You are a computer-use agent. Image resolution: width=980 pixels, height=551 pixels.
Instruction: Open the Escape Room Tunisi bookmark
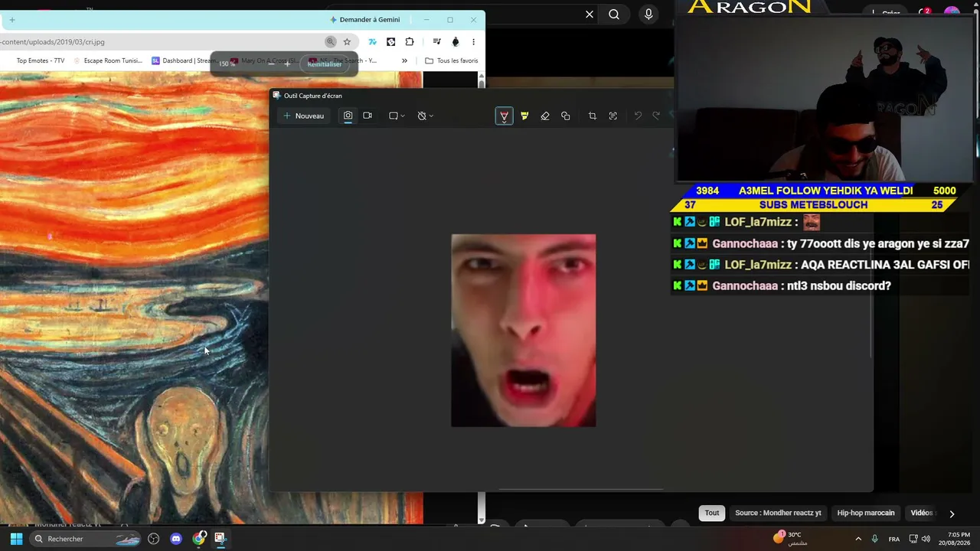pos(107,60)
